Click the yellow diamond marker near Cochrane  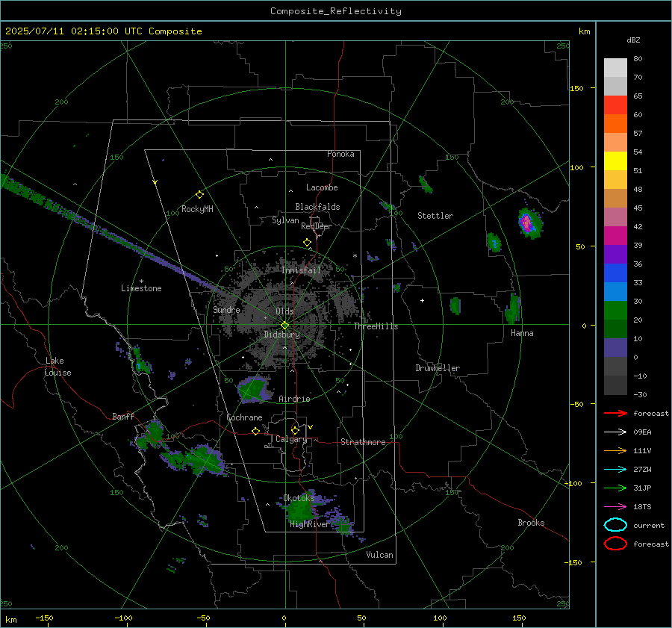click(255, 431)
